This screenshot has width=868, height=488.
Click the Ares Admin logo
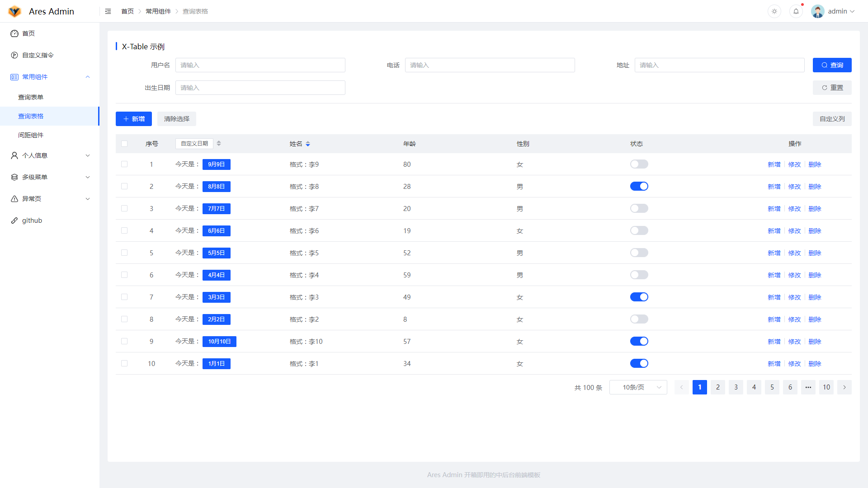[x=15, y=11]
